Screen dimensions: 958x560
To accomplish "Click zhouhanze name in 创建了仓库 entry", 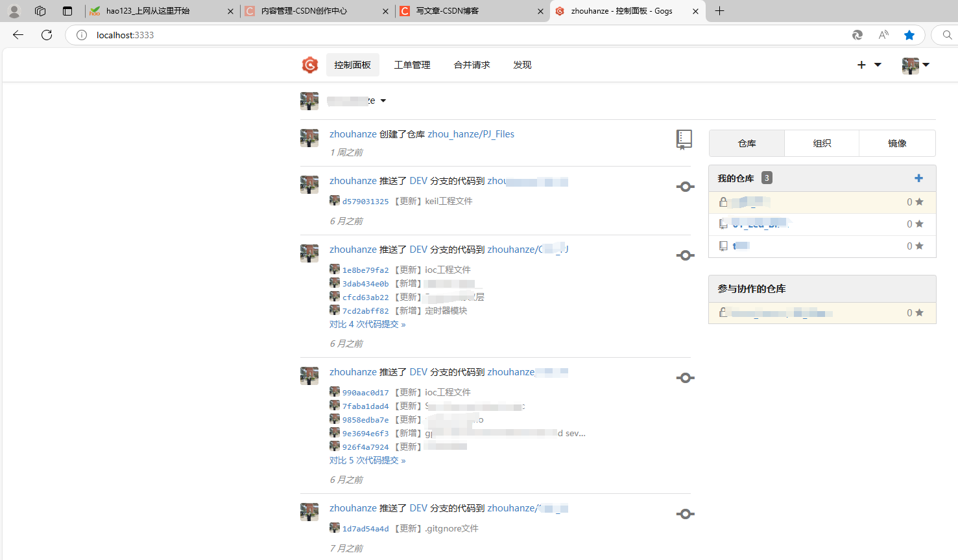I will coord(353,134).
